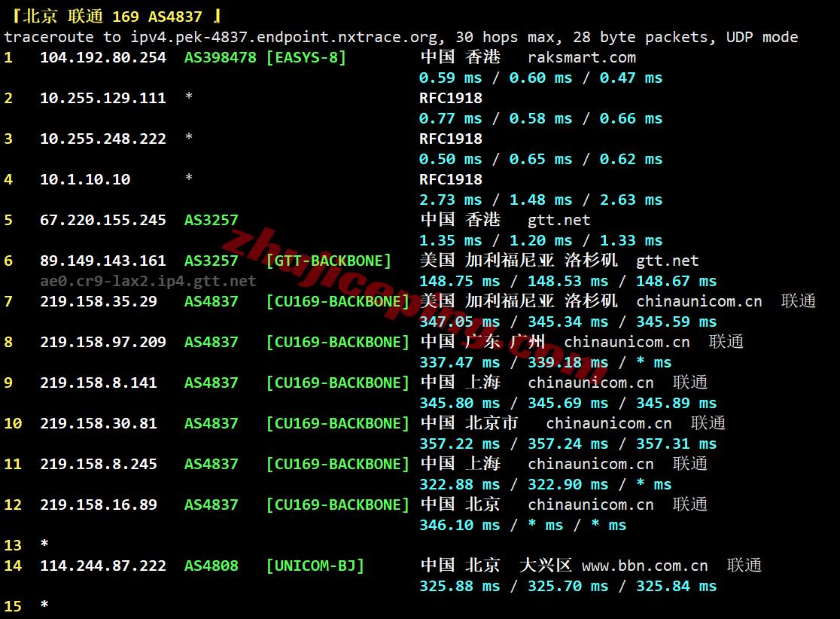The width and height of the screenshot is (840, 619).
Task: Click 中国 北京市 location in hop 10
Action: (x=469, y=423)
